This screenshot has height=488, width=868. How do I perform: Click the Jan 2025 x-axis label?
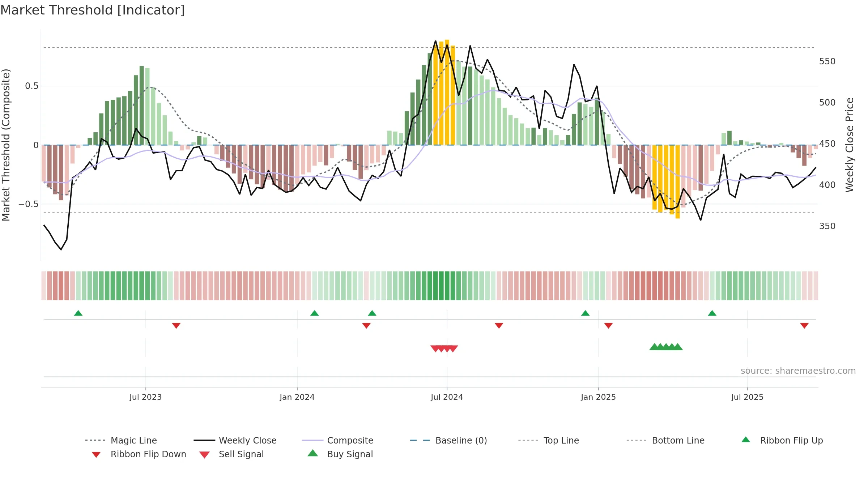[x=598, y=397]
